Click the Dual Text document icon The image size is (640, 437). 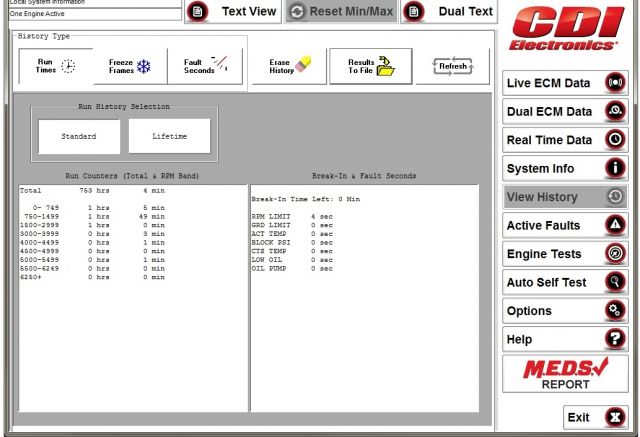(413, 11)
